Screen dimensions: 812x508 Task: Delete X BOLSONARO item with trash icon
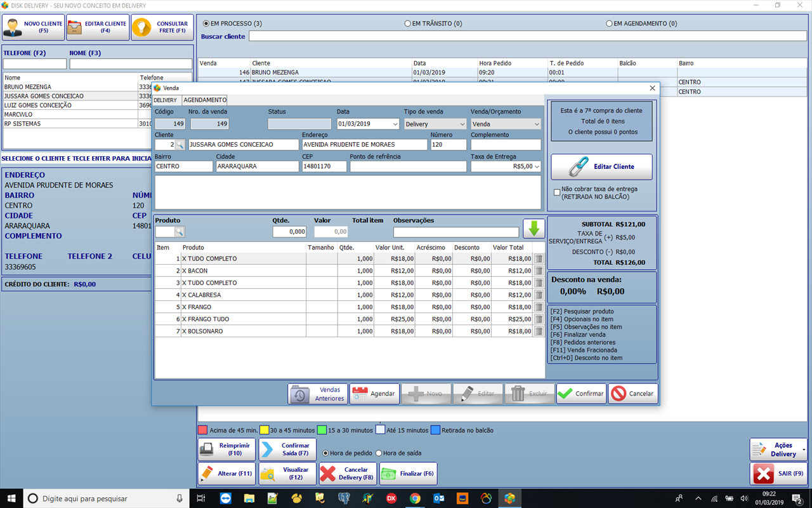click(539, 331)
